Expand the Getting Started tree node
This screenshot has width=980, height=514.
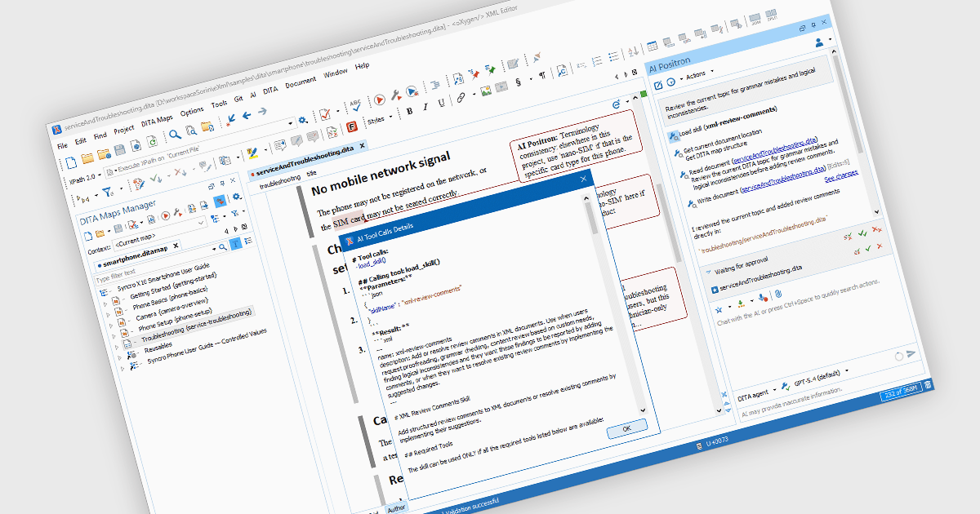click(x=105, y=304)
